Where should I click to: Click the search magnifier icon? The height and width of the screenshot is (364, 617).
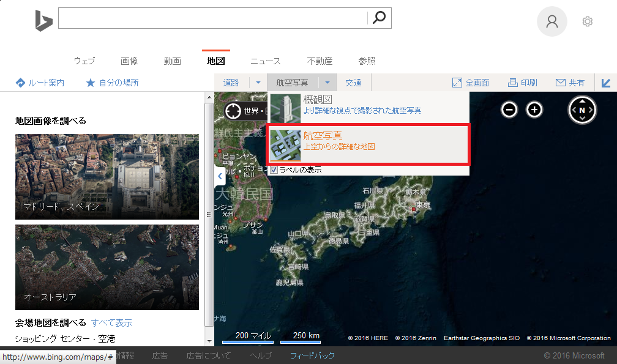pos(379,18)
